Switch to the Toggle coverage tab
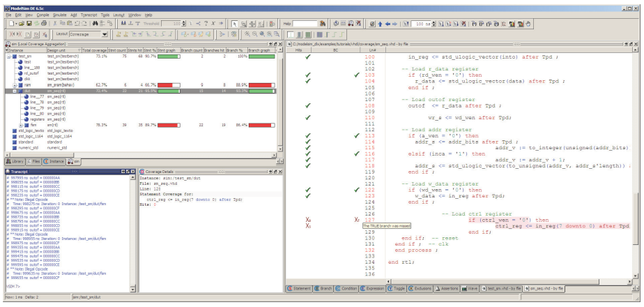Viewport: 644px width, 307px height. (x=397, y=288)
